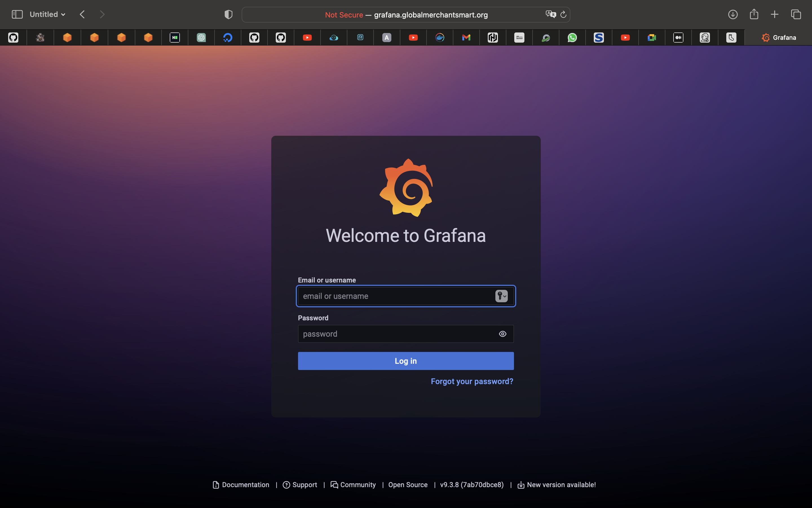Image resolution: width=812 pixels, height=508 pixels.
Task: Toggle password visibility with the eye icon
Action: [502, 334]
